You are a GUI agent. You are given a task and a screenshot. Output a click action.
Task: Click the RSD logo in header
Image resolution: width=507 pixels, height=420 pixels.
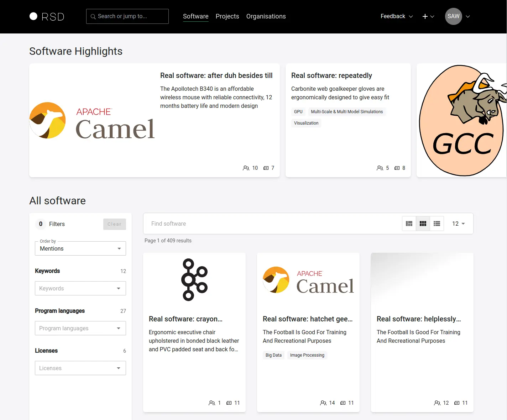47,16
